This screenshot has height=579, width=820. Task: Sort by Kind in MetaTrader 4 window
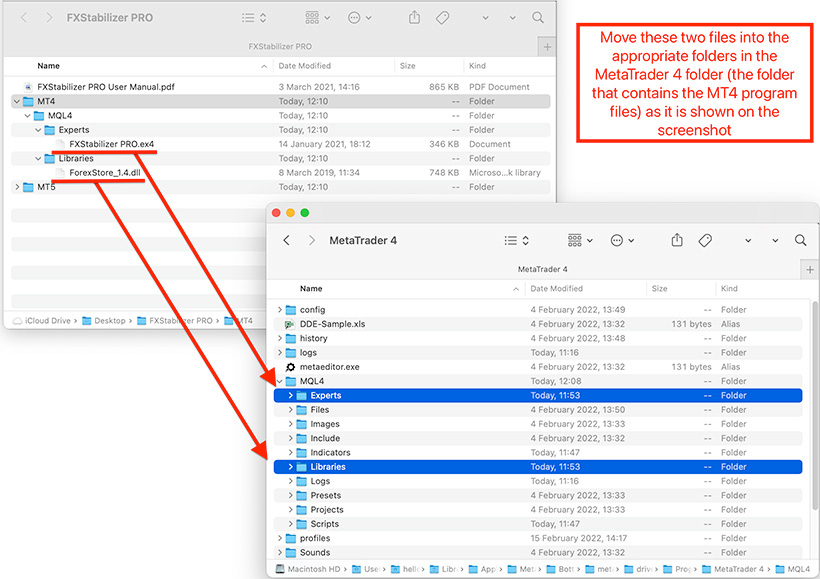[x=729, y=289]
